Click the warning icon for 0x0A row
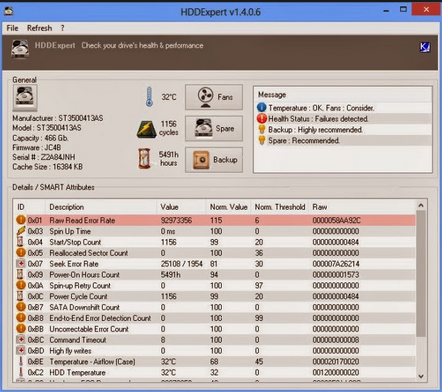This screenshot has height=392, width=442. pyautogui.click(x=21, y=285)
